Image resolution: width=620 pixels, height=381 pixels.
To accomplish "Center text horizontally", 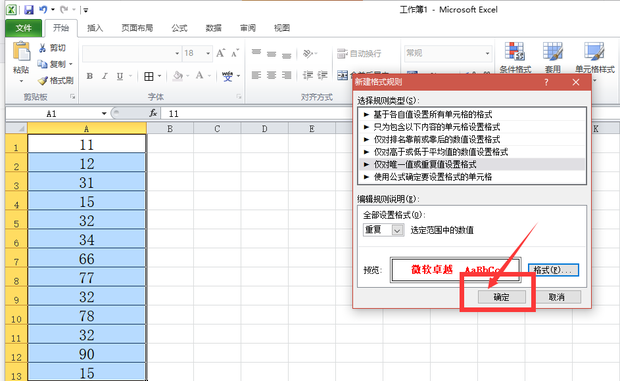I will pos(271,75).
